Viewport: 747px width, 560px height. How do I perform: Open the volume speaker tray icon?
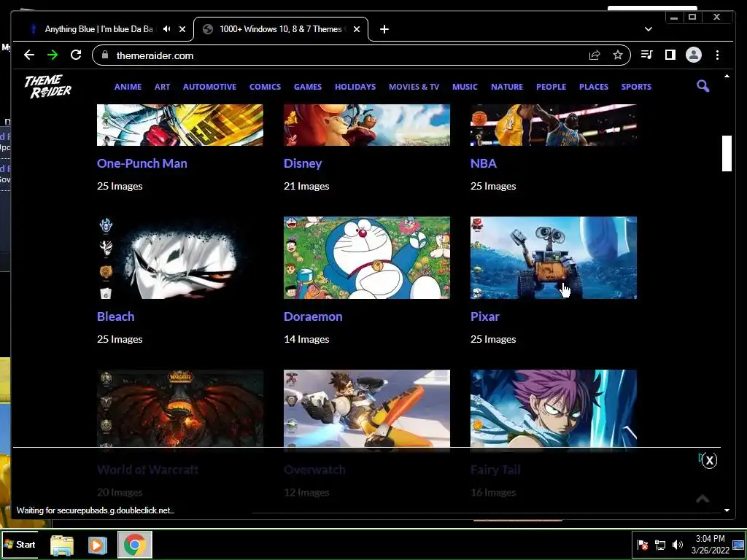point(677,545)
